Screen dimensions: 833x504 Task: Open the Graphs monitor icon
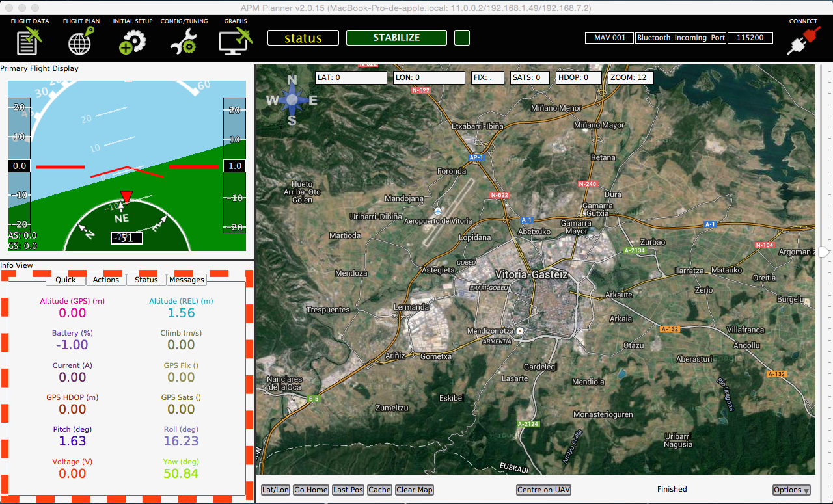pyautogui.click(x=235, y=40)
